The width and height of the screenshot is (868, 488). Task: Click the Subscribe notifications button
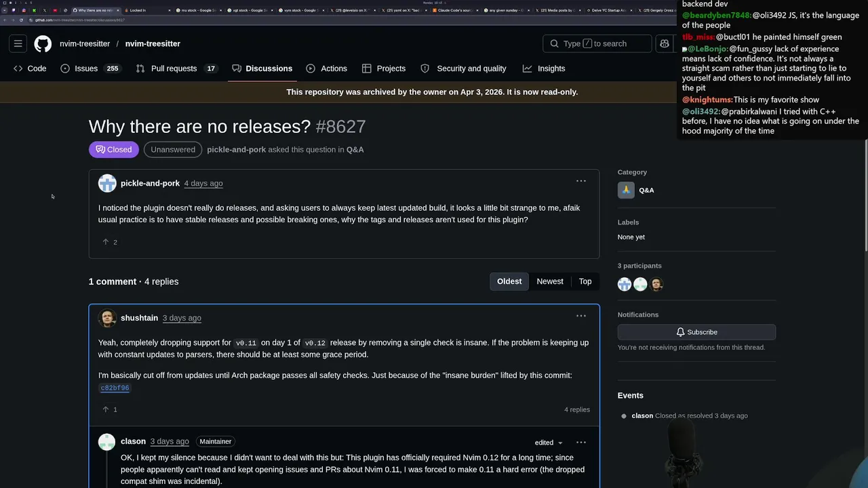(x=696, y=332)
